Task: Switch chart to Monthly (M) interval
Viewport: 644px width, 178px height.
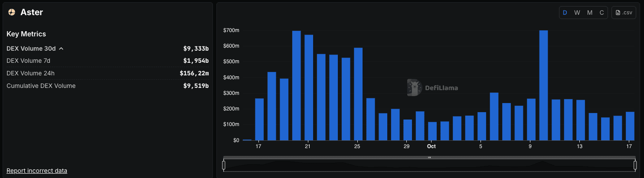Action: 590,13
